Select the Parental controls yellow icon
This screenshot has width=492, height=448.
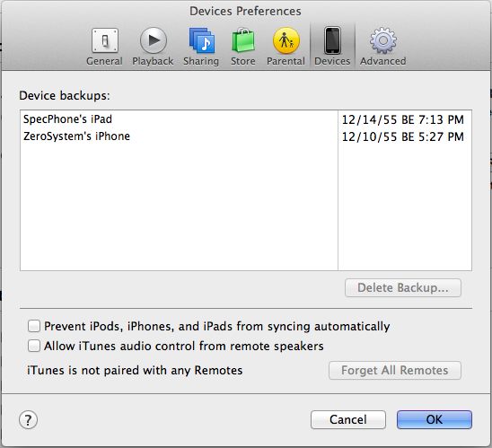(286, 40)
